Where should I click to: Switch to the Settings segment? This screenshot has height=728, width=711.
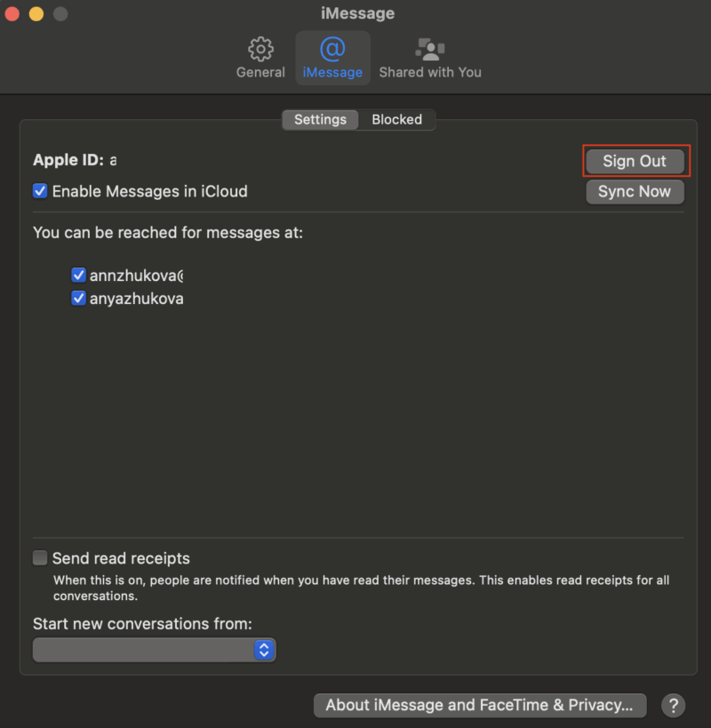[320, 120]
